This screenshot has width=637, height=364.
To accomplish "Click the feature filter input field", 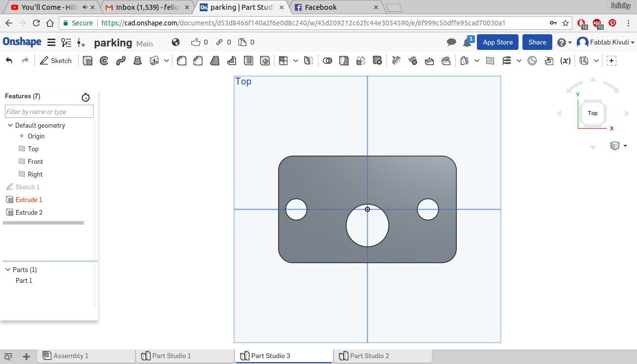I will tap(49, 112).
